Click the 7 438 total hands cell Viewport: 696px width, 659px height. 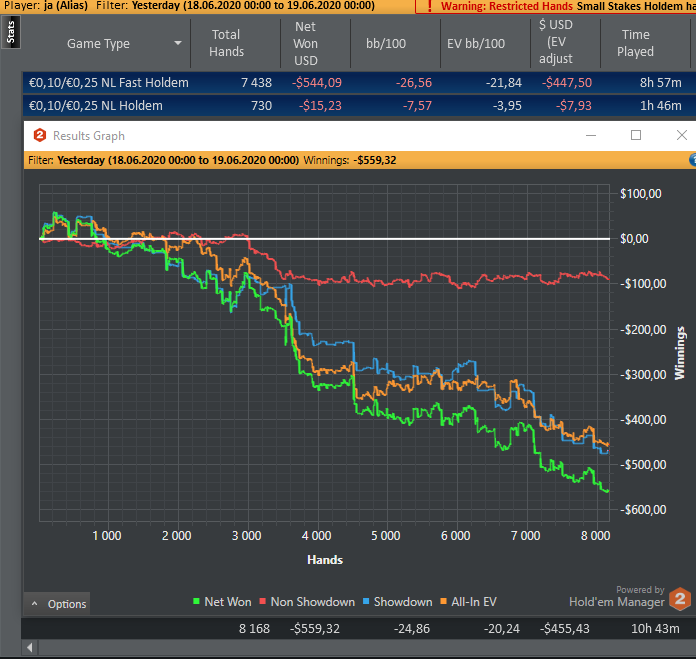point(256,83)
